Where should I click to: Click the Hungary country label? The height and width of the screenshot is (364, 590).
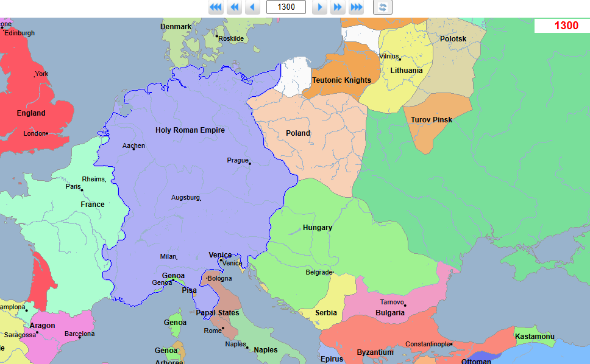pyautogui.click(x=318, y=228)
